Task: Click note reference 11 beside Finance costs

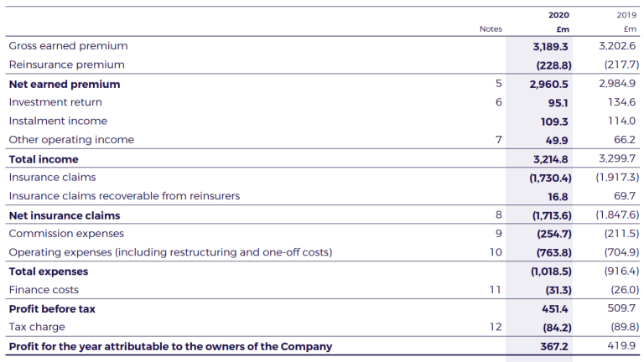Action: [496, 290]
